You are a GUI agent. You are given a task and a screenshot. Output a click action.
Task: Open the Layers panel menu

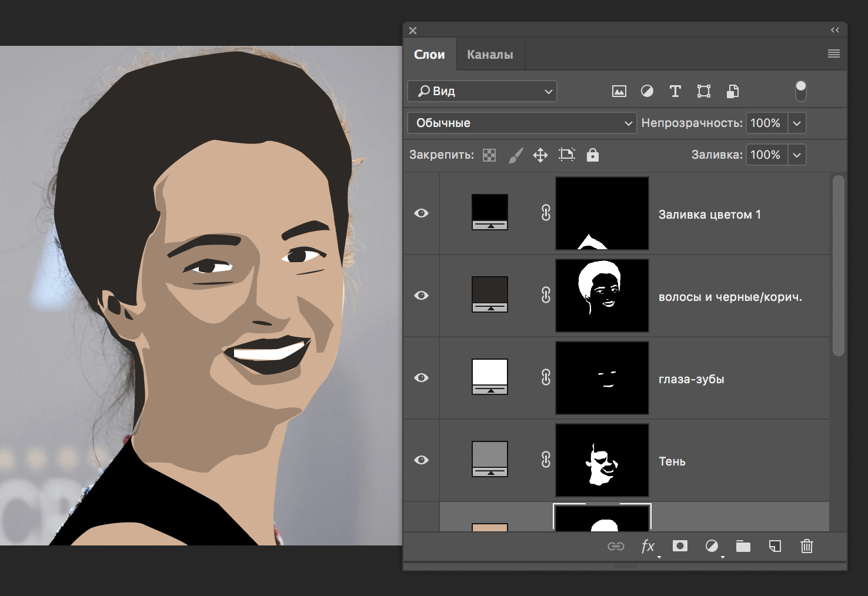point(833,53)
